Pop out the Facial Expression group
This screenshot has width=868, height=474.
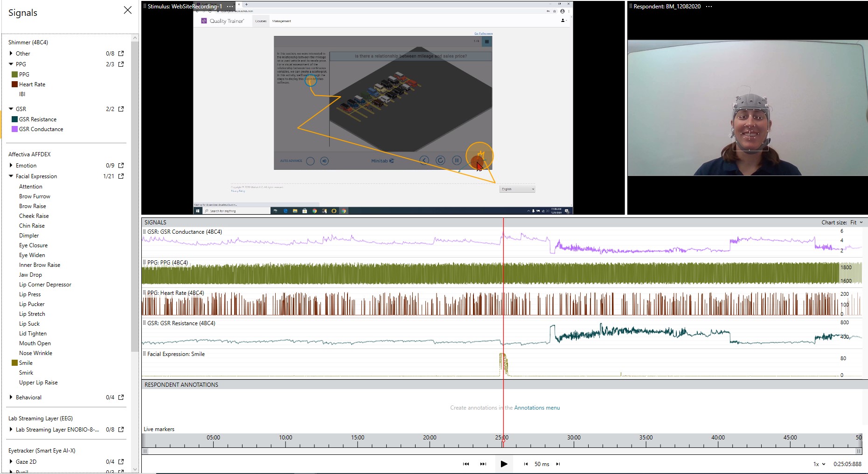[121, 176]
